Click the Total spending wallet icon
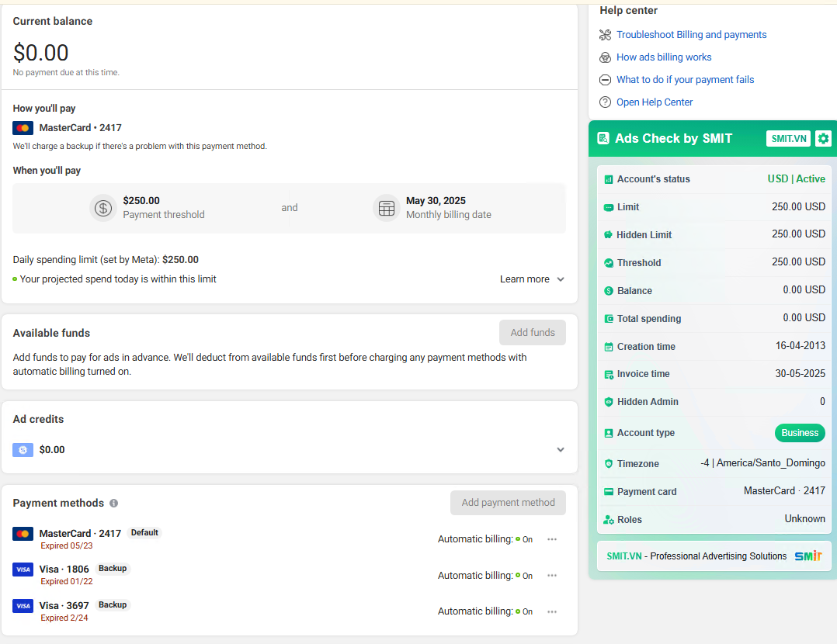The image size is (837, 644). pos(609,319)
